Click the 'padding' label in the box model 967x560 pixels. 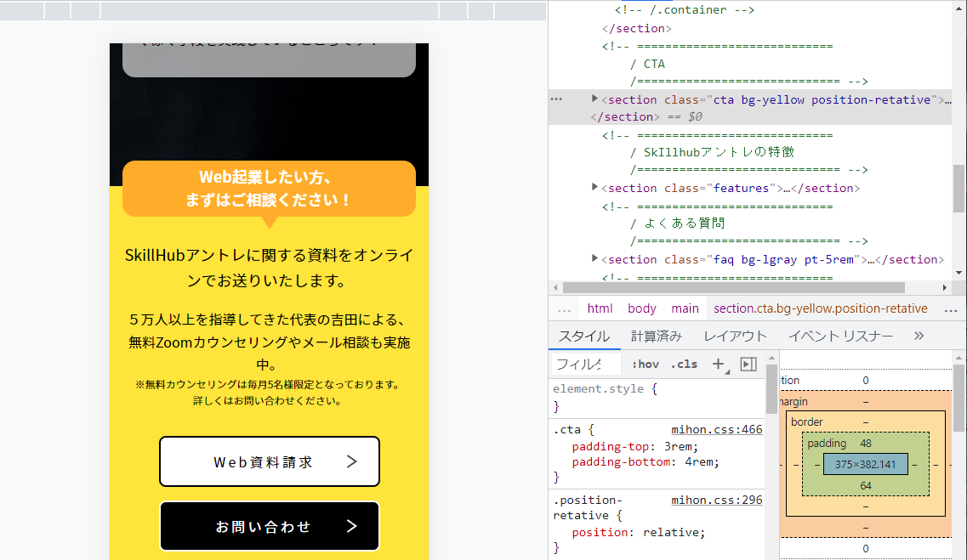tap(827, 444)
